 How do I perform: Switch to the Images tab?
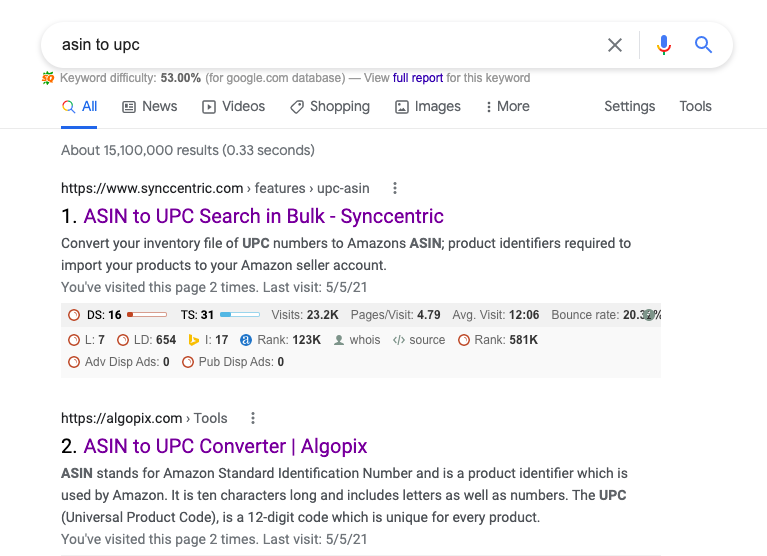pyautogui.click(x=428, y=106)
